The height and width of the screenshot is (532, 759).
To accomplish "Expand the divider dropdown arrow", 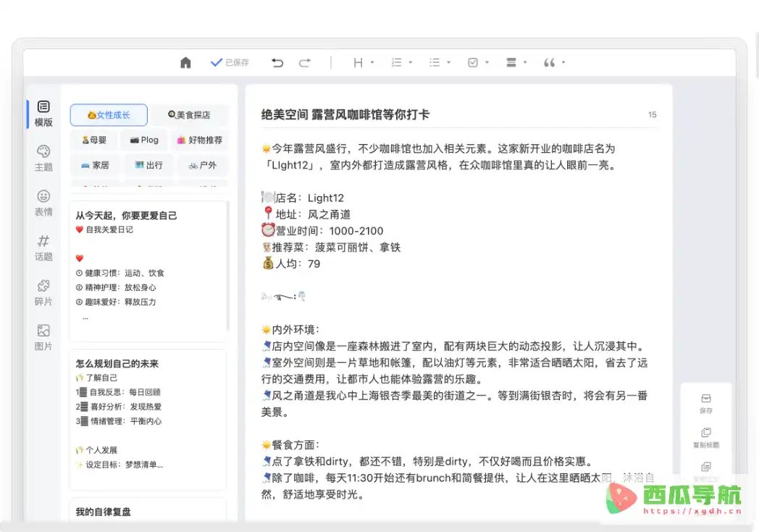I will pyautogui.click(x=525, y=62).
